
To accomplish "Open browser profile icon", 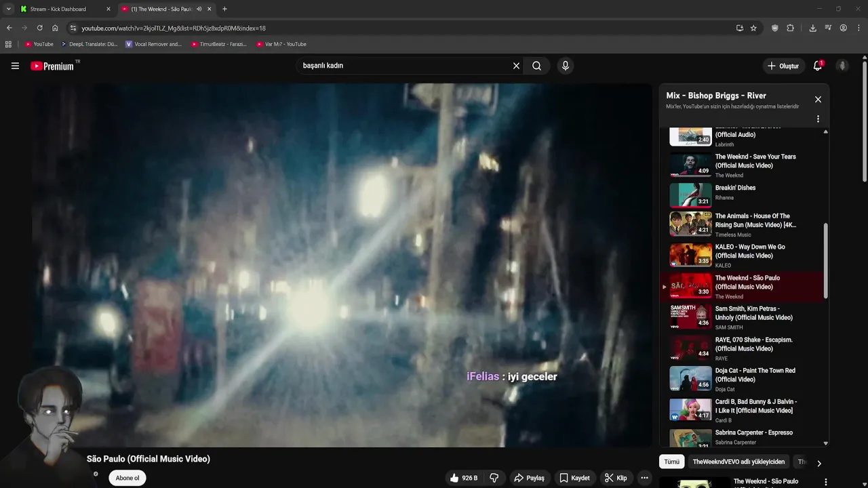I will 843,28.
